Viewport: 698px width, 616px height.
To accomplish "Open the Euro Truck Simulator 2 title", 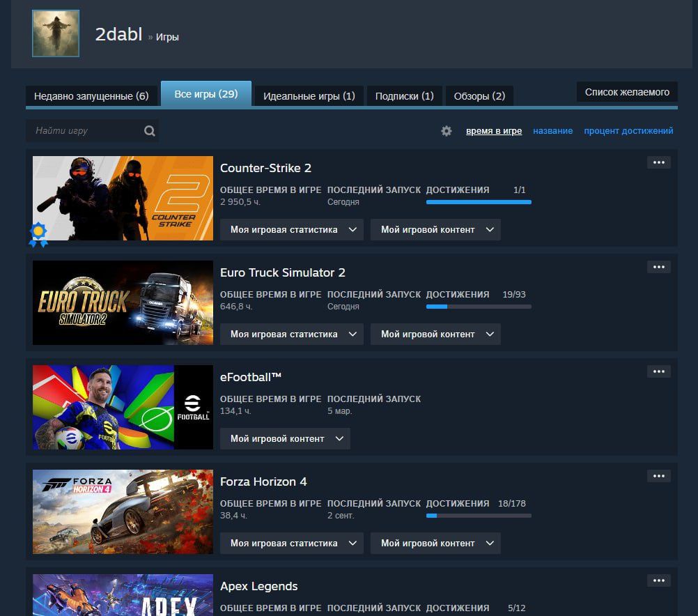I will pyautogui.click(x=283, y=272).
